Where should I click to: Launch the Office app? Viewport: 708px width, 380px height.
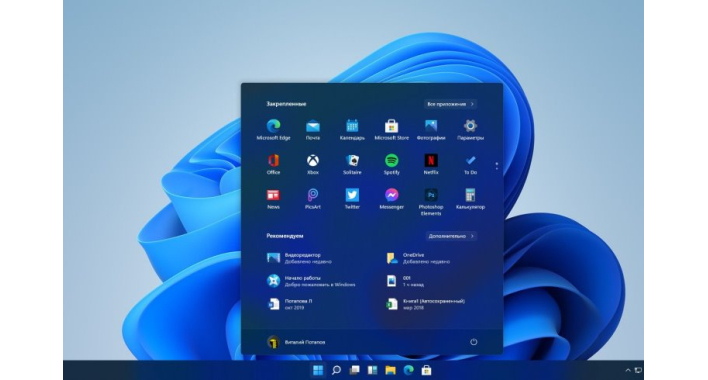[273, 164]
